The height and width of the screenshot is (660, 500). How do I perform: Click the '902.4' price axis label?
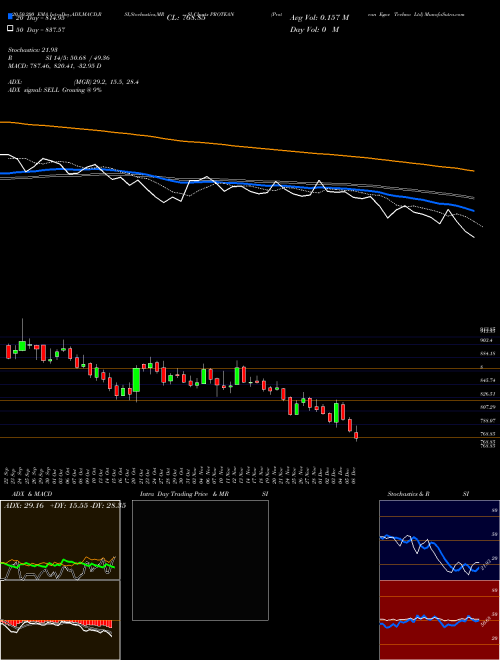487,340
